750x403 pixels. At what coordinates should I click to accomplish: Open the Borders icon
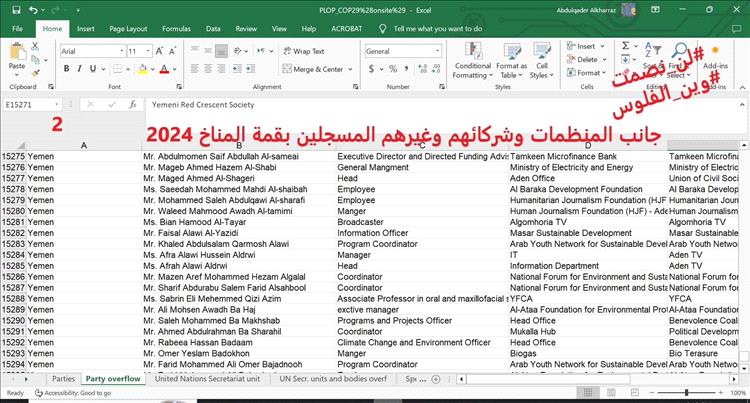(117, 69)
